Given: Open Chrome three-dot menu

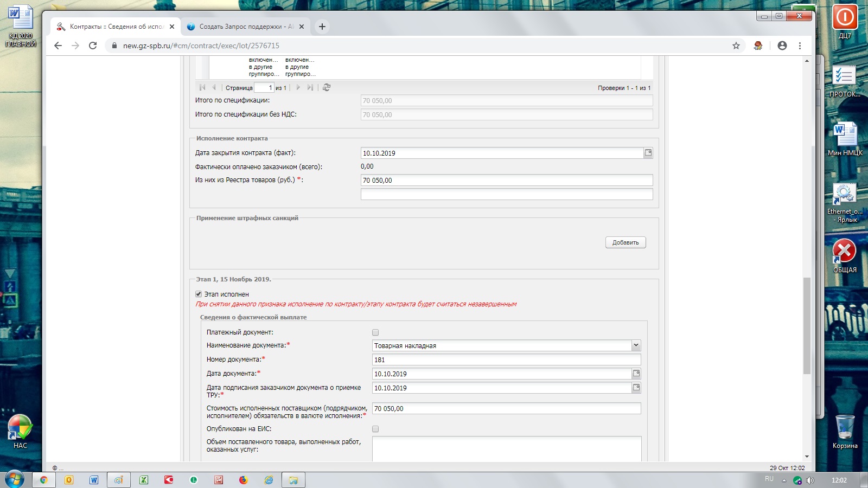Looking at the screenshot, I should pyautogui.click(x=800, y=46).
